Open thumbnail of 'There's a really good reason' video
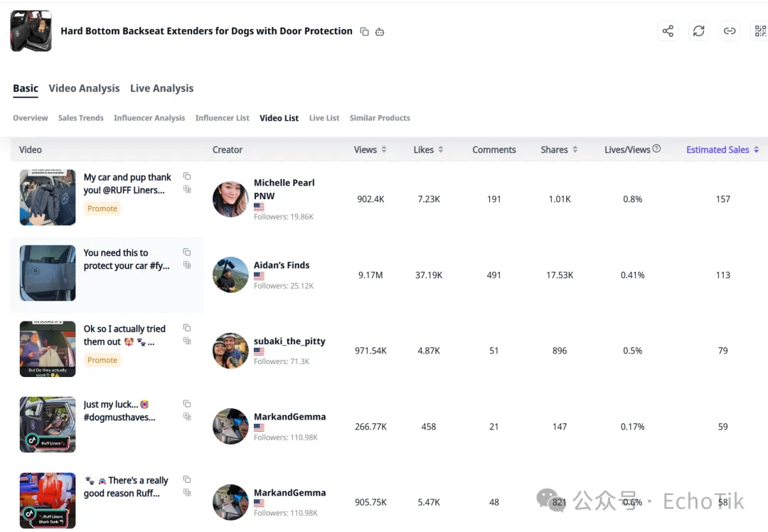 (x=48, y=501)
